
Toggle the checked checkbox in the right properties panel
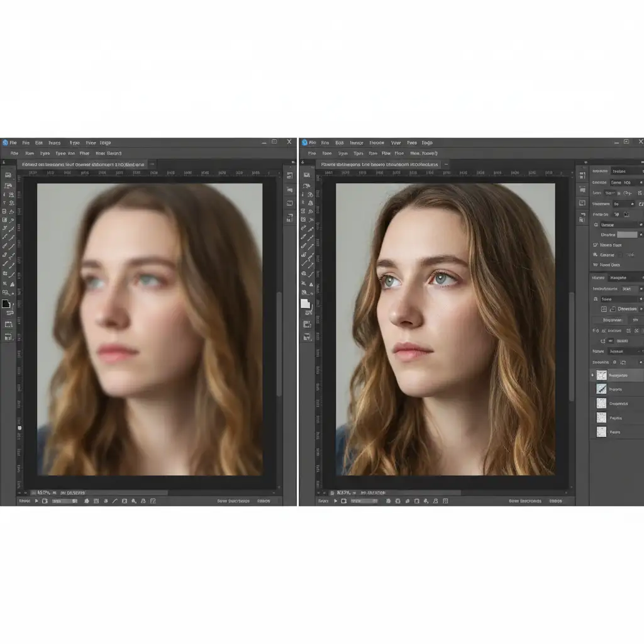pos(596,245)
